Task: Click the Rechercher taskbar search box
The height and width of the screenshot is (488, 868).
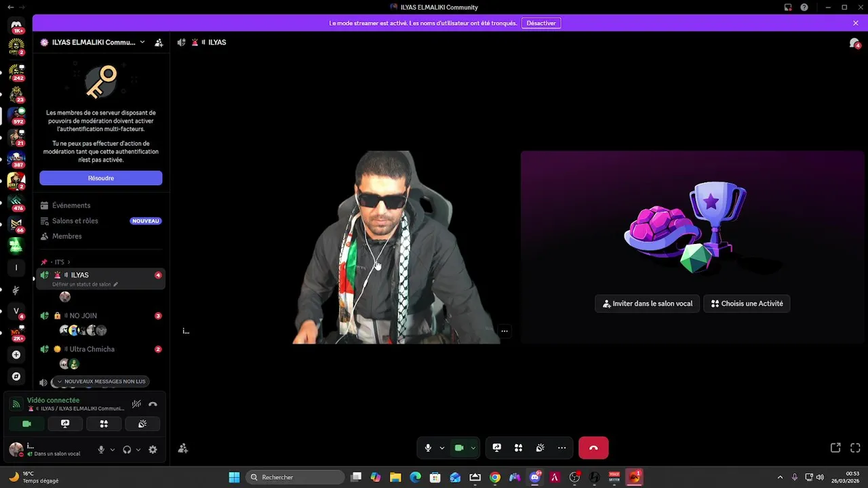Action: 295,477
